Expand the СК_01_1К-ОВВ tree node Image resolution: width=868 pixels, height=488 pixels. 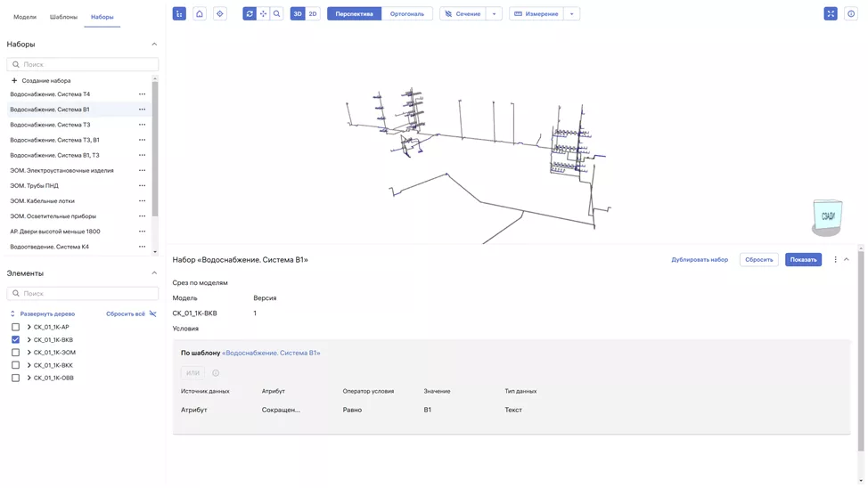pyautogui.click(x=29, y=378)
